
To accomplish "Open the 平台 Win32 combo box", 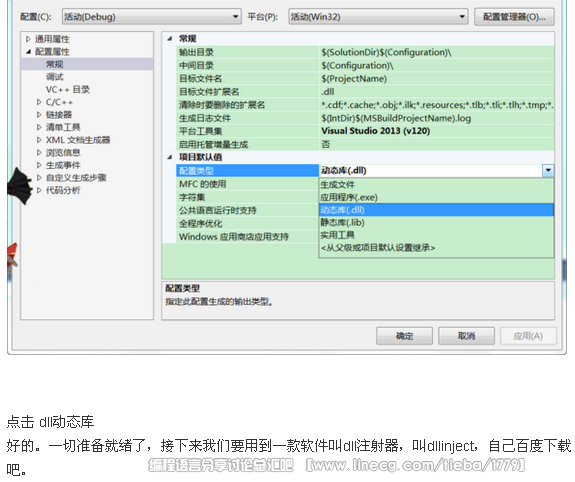I will (378, 17).
